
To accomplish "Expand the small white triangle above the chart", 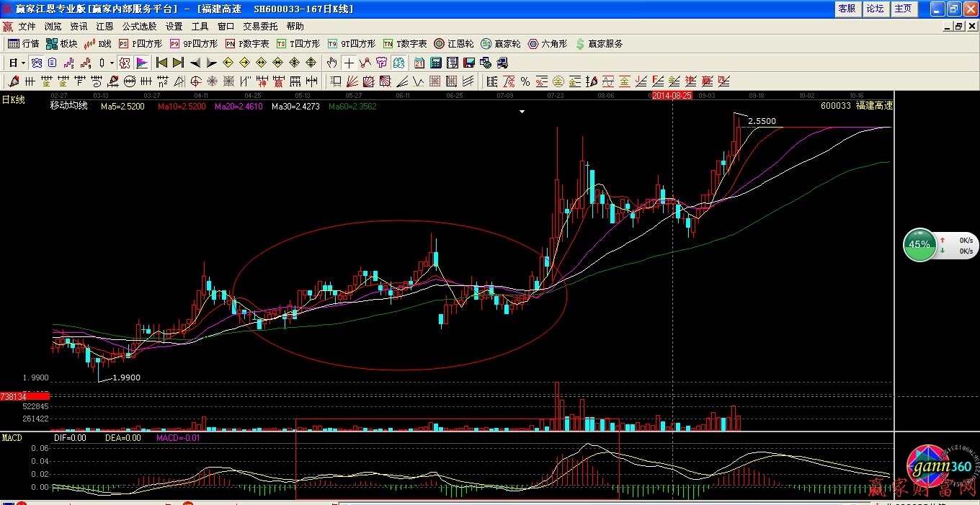I will click(522, 112).
